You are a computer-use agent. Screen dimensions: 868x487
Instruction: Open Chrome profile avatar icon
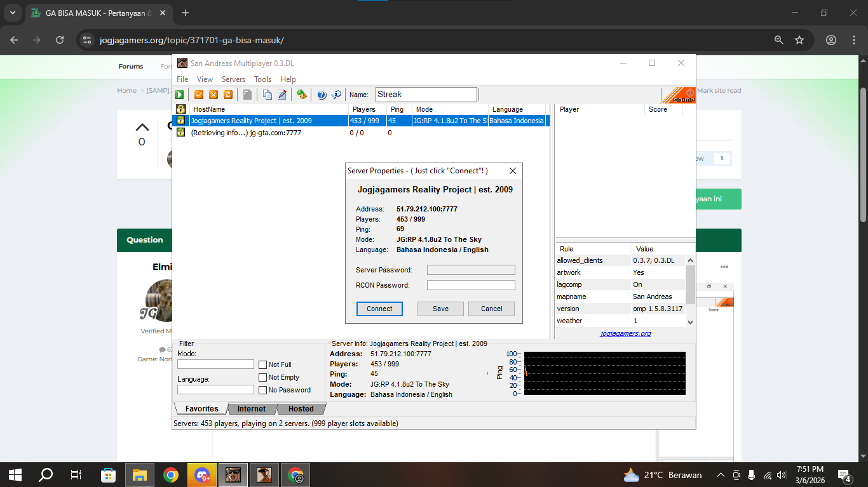(831, 40)
